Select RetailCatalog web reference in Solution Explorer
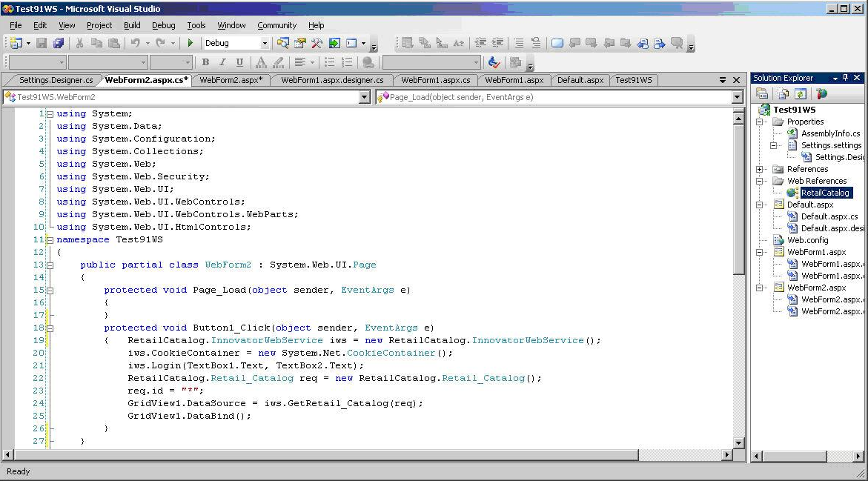 click(x=825, y=193)
